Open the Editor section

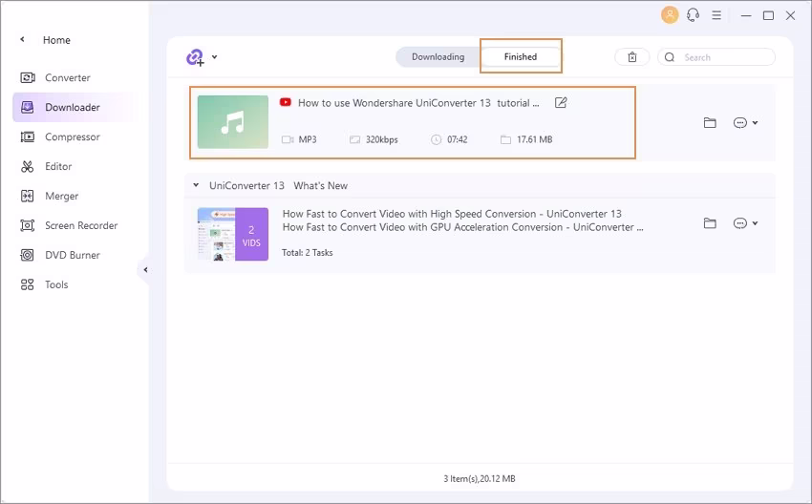(58, 166)
